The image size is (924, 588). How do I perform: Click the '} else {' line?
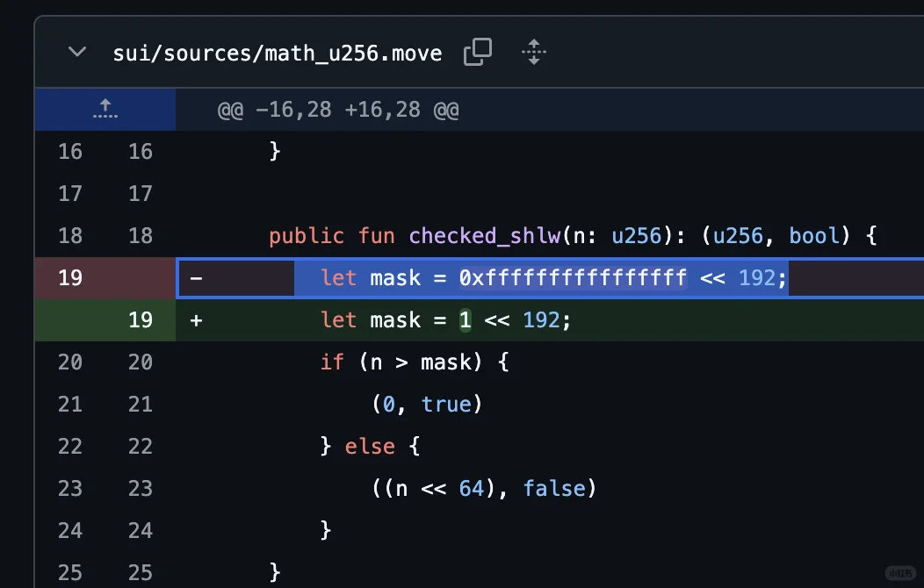pyautogui.click(x=370, y=446)
